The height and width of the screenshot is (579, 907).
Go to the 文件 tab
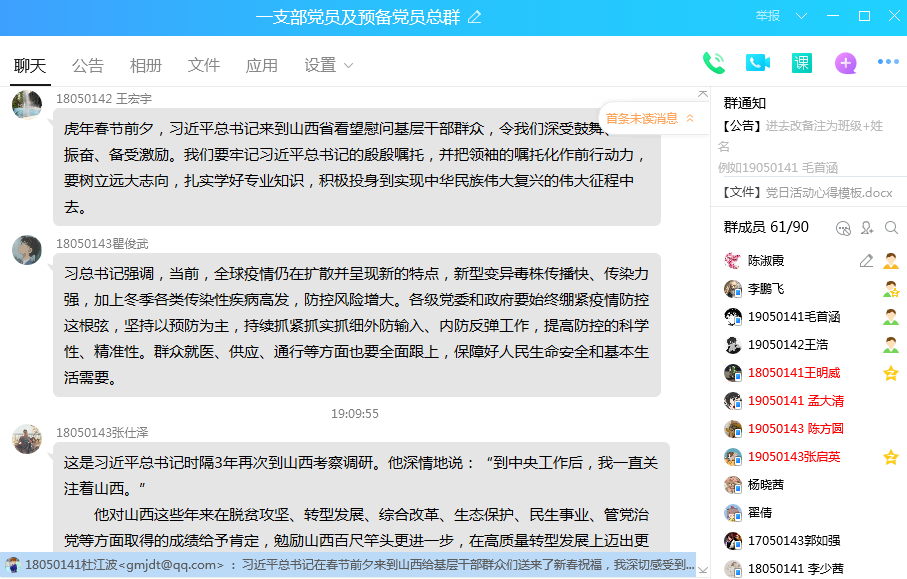(x=204, y=65)
